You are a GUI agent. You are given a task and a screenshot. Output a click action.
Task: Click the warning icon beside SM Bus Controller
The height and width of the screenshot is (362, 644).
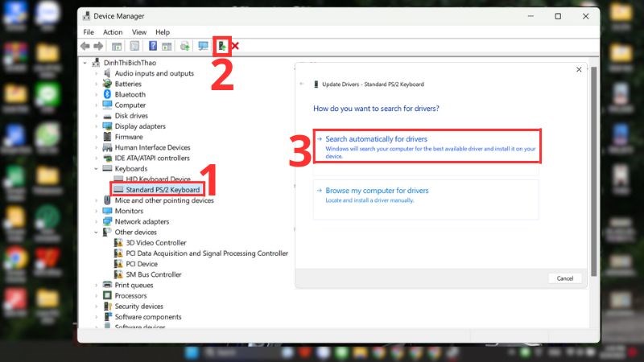click(118, 274)
